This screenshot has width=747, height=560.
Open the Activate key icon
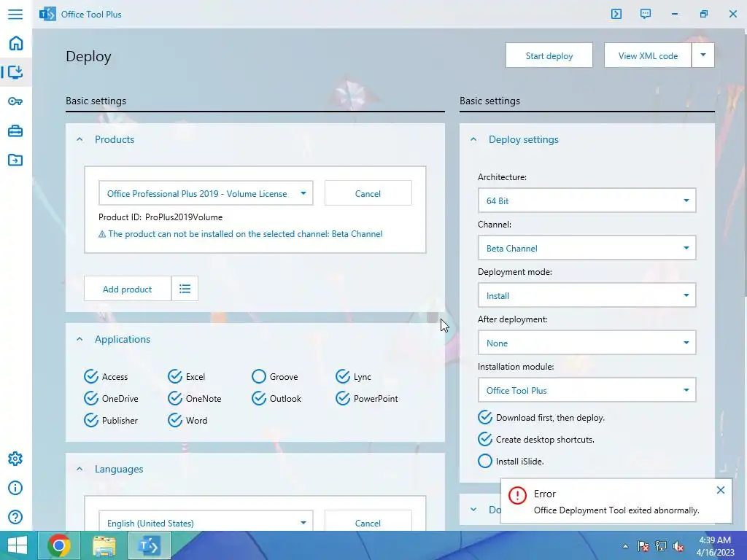(x=15, y=101)
